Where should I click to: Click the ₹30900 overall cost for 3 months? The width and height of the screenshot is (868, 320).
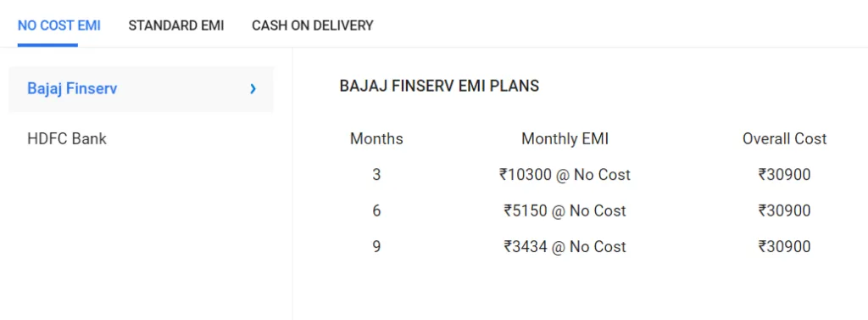pos(784,175)
